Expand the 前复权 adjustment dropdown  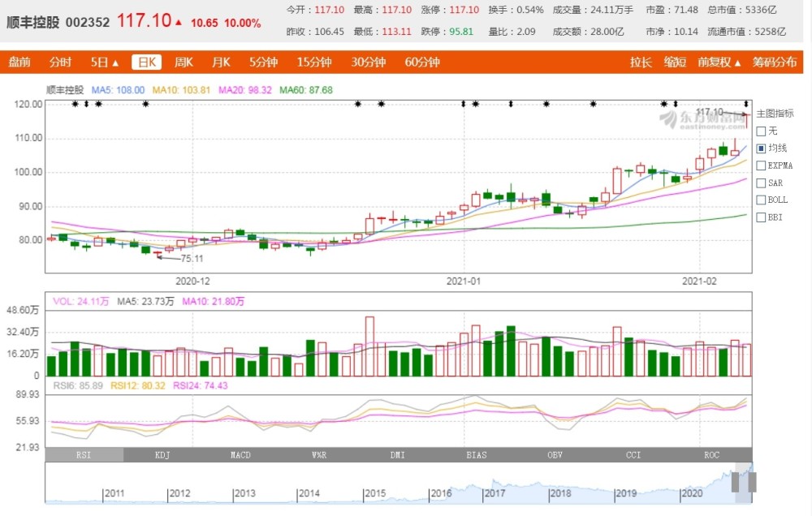pyautogui.click(x=719, y=62)
